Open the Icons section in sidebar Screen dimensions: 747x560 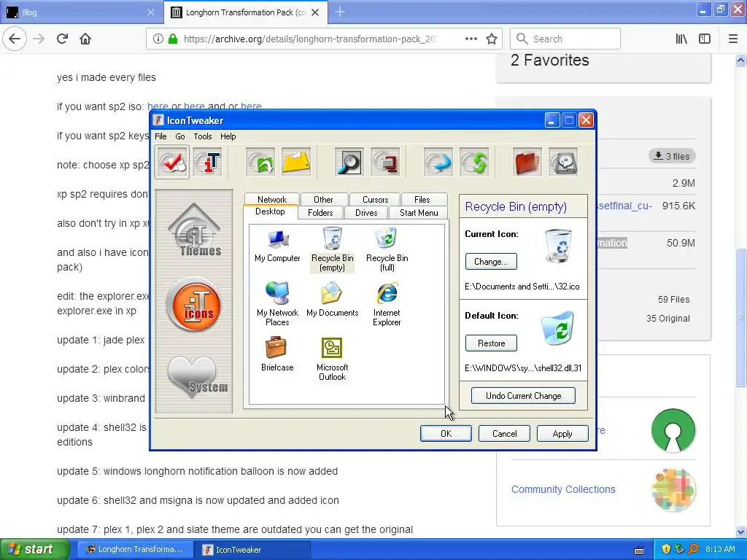tap(193, 305)
